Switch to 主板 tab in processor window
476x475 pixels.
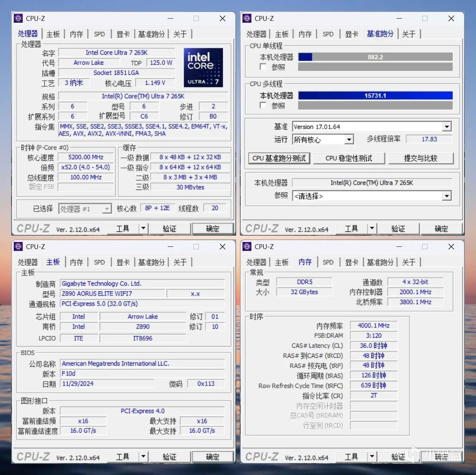pos(53,34)
